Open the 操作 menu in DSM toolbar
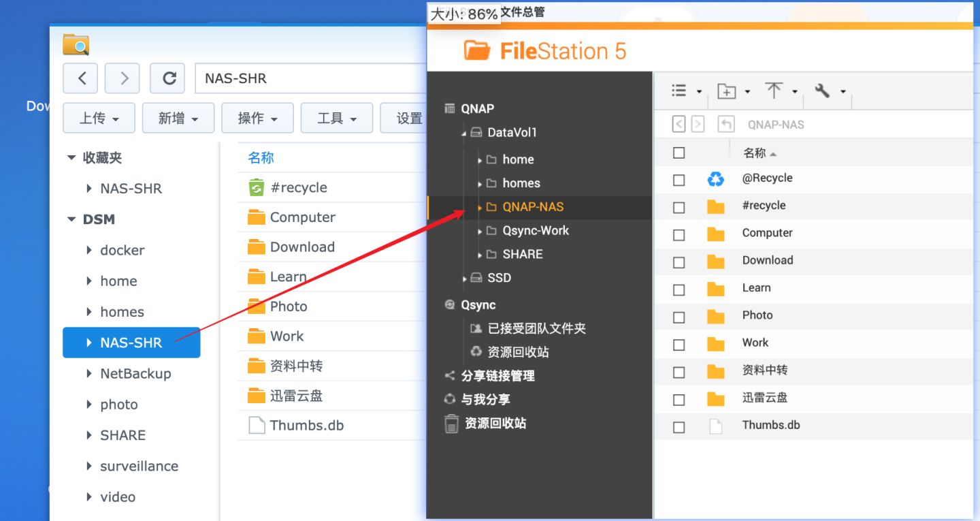The height and width of the screenshot is (521, 980). click(257, 117)
